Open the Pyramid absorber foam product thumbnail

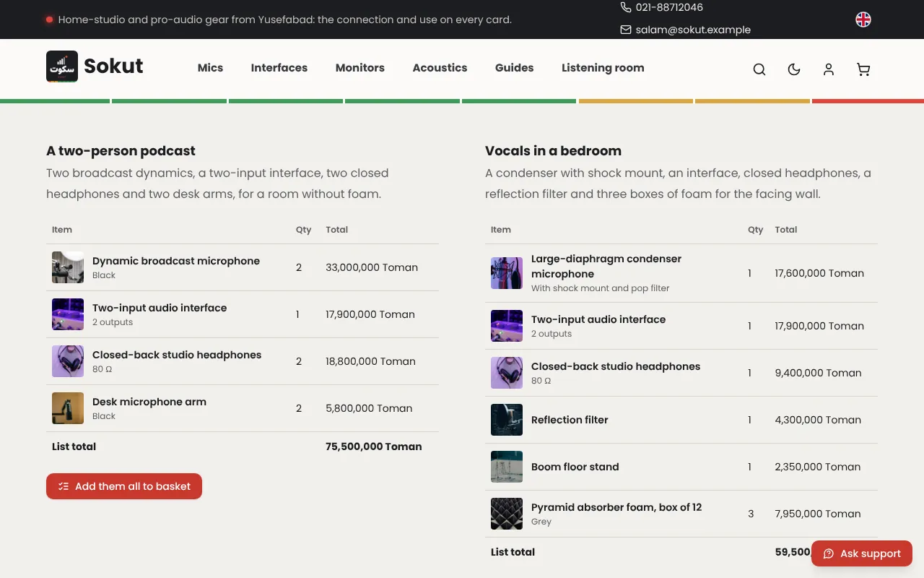click(x=507, y=514)
